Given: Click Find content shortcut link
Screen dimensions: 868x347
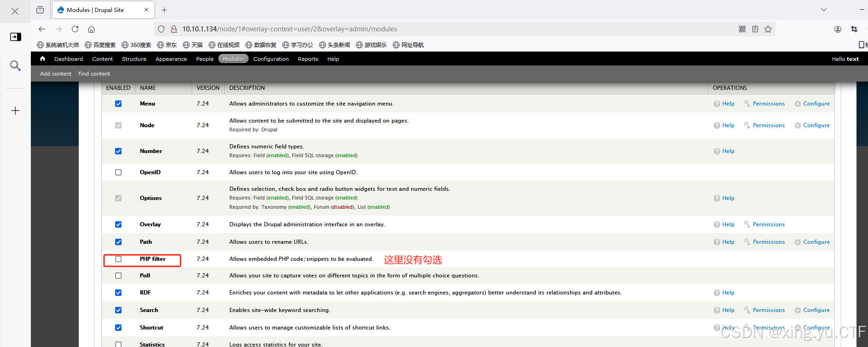Looking at the screenshot, I should (94, 74).
